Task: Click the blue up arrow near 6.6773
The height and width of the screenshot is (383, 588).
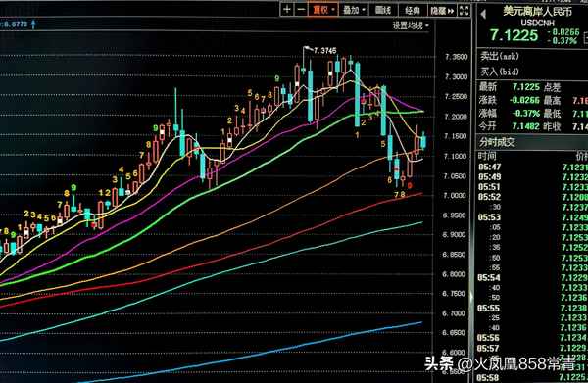Action: tap(33, 24)
